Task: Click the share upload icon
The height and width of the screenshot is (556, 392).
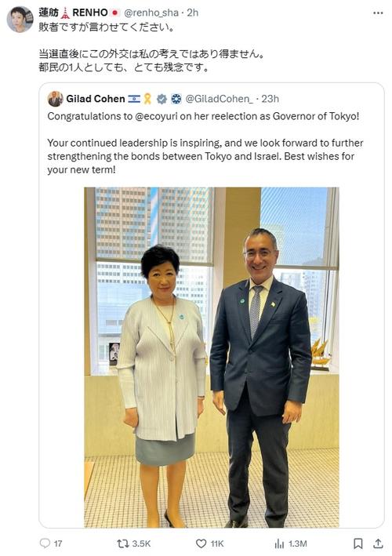Action: 378,543
